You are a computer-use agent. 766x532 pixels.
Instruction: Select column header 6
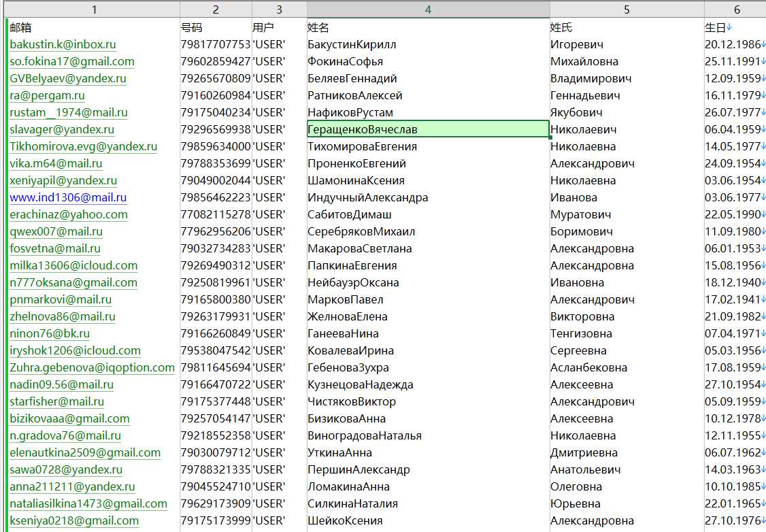[x=737, y=10]
